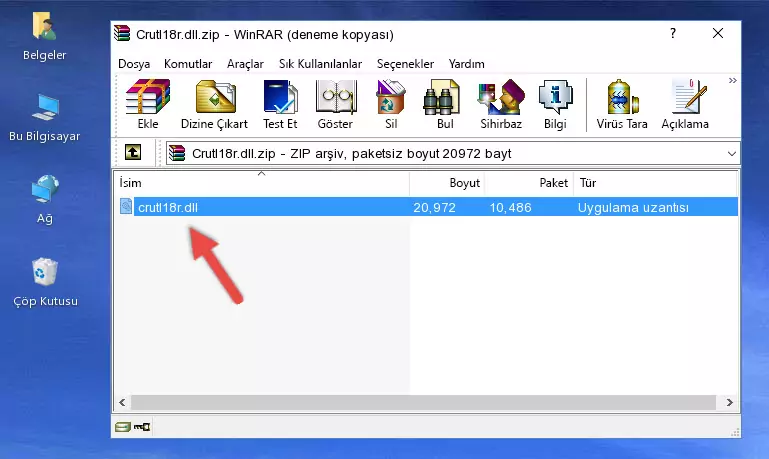Click the key password status icon
The height and width of the screenshot is (459, 769).
(142, 427)
